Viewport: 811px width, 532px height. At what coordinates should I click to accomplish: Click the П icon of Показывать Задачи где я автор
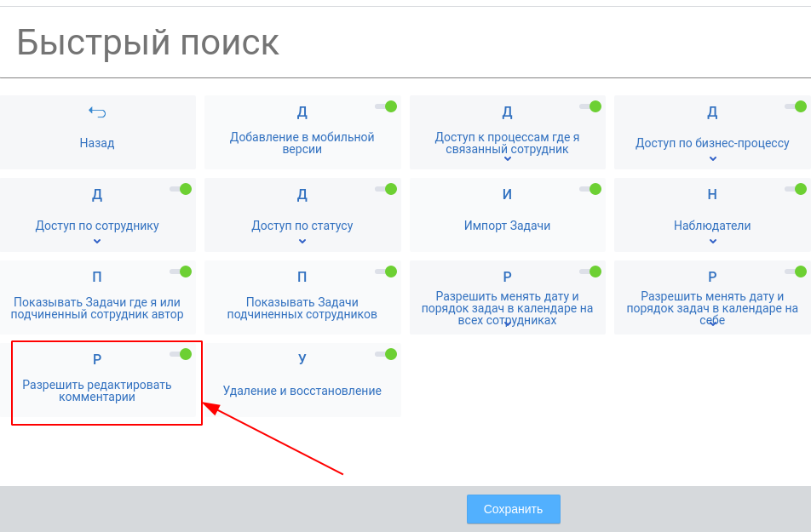[x=97, y=277]
